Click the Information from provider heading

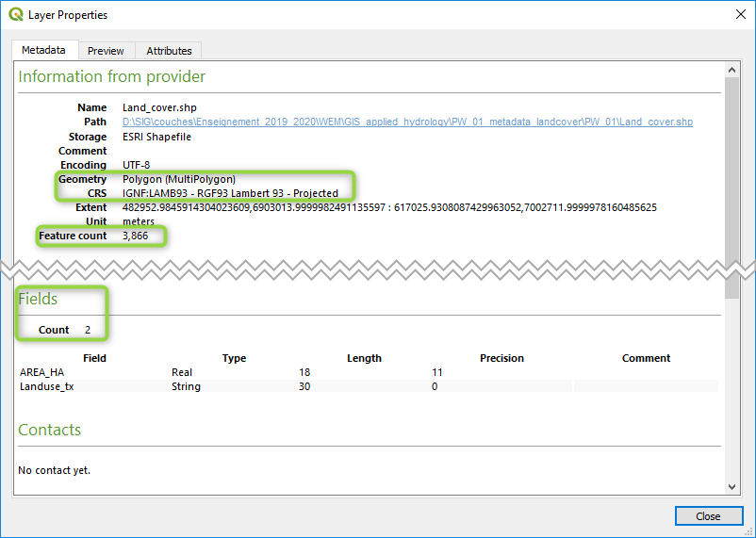coord(112,76)
